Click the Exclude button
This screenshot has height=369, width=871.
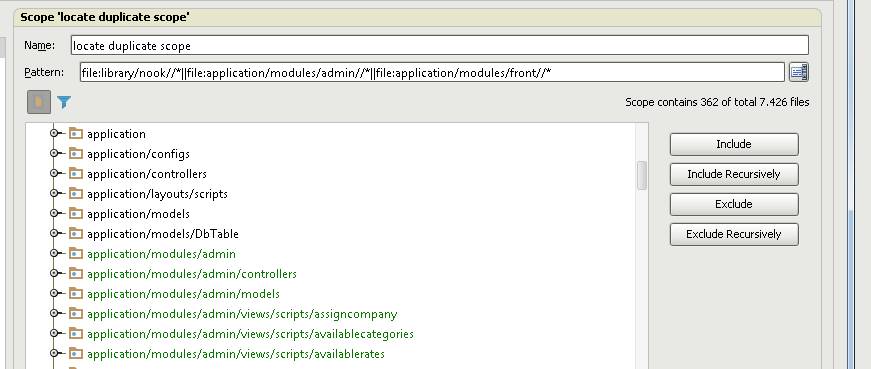tap(734, 205)
